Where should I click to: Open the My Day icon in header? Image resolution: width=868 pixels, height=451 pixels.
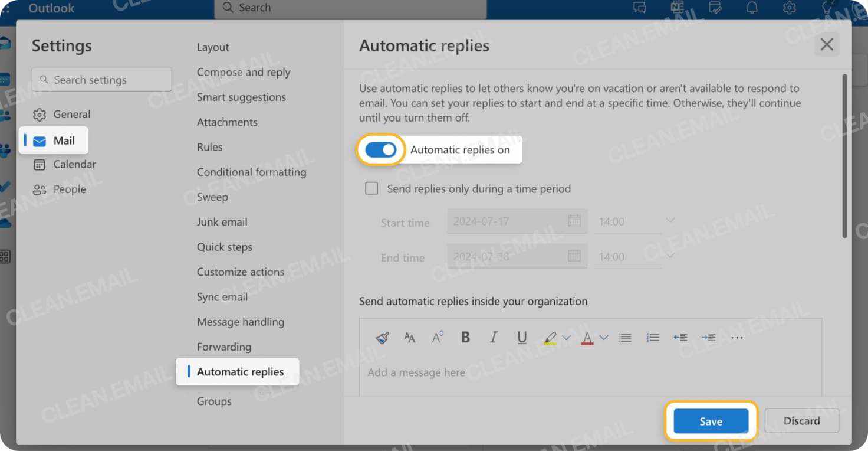click(x=715, y=8)
